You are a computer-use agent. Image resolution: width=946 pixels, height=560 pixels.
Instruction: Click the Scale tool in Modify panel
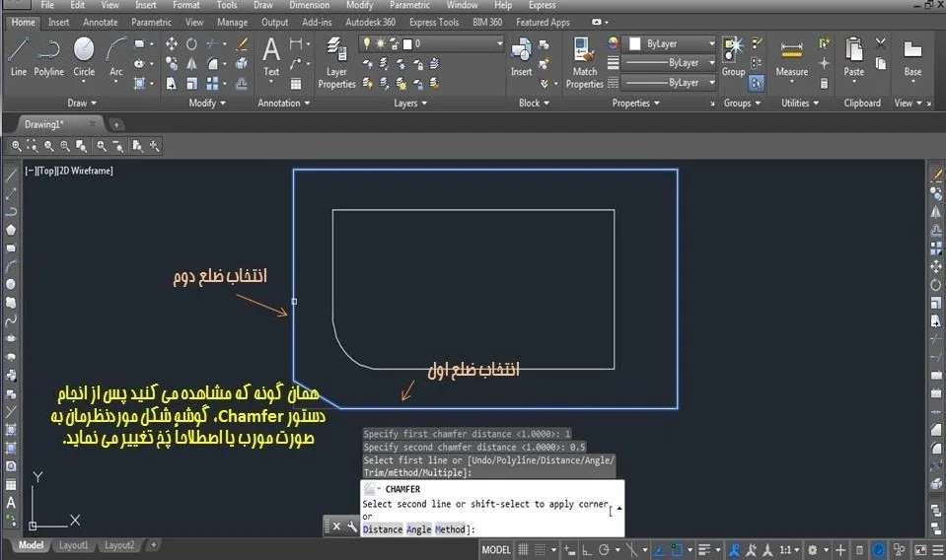pos(191,83)
